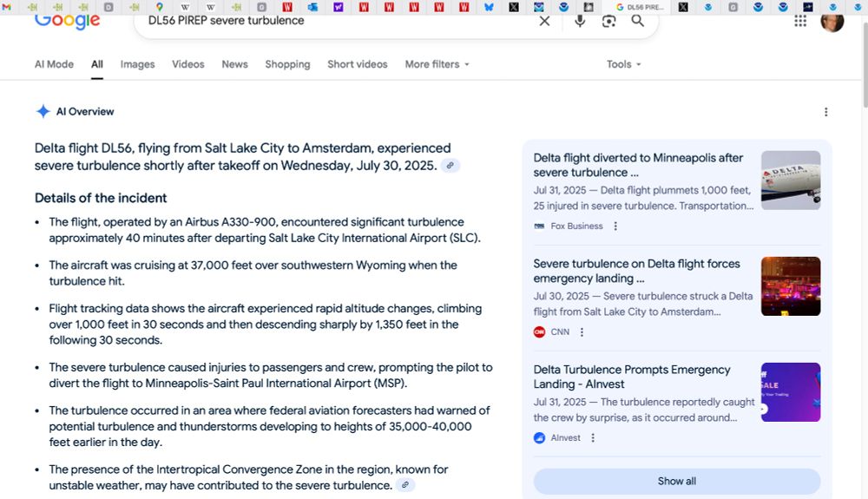Switch to the Outlook browser tab
The image size is (868, 499).
click(312, 7)
